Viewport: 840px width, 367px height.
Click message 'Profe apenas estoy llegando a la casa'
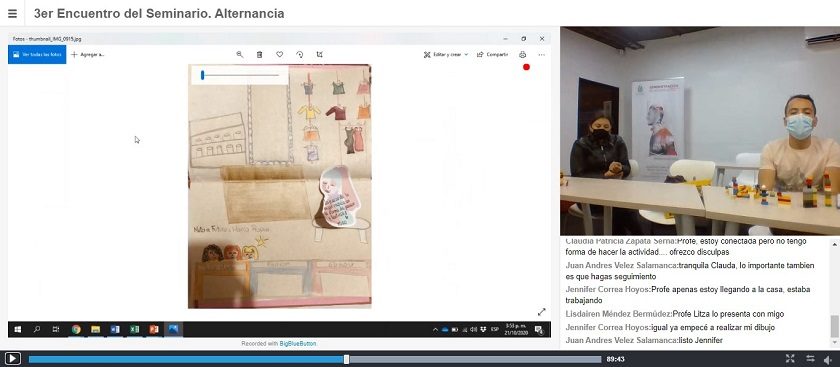[716, 289]
